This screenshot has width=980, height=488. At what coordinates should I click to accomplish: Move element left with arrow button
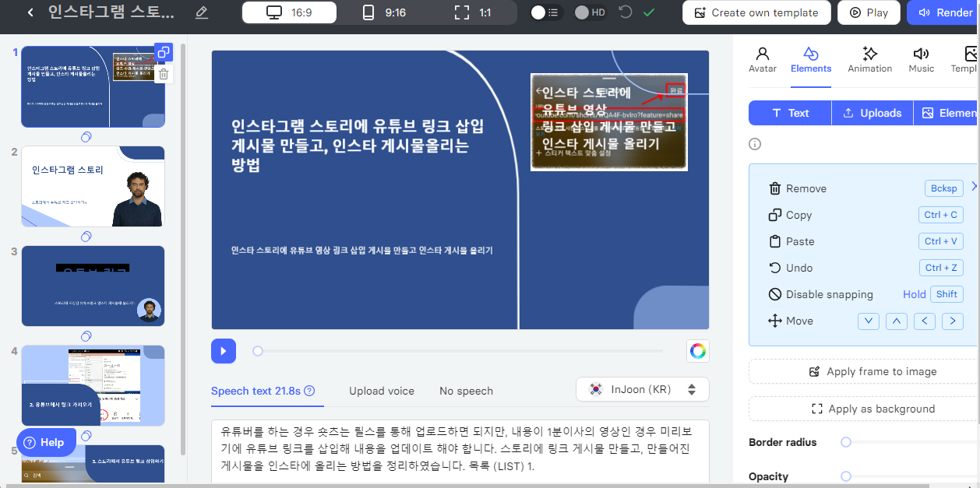point(925,321)
